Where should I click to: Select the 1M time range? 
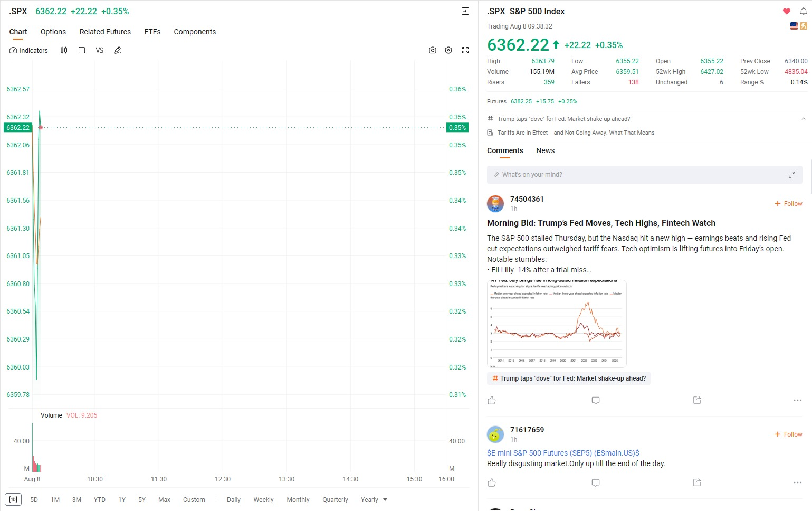(x=55, y=500)
